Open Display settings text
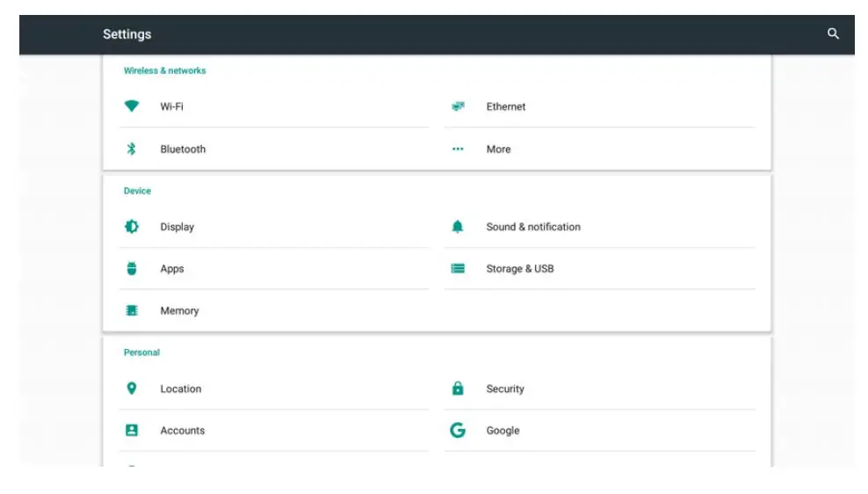Image resolution: width=868 pixels, height=494 pixels. point(177,227)
